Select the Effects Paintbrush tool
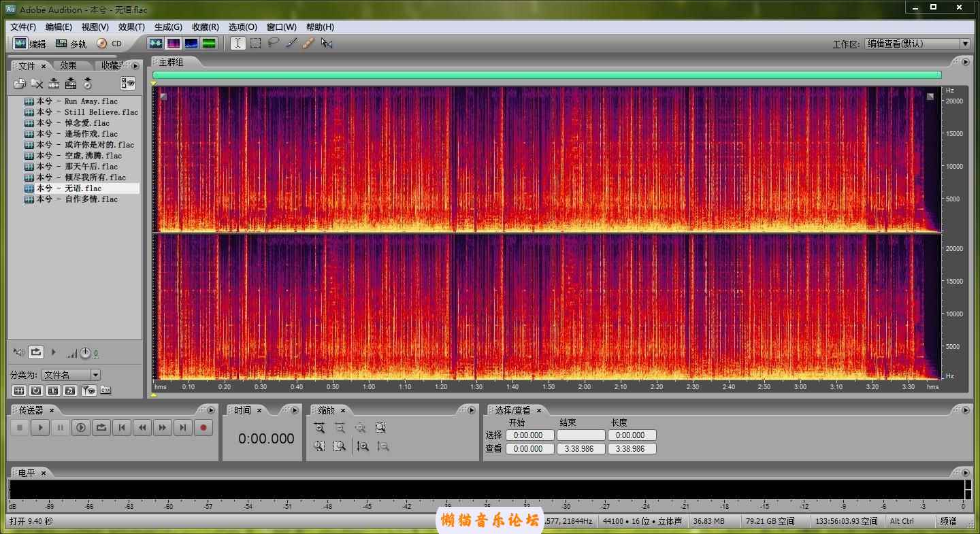Viewport: 980px width, 534px height. coord(291,43)
